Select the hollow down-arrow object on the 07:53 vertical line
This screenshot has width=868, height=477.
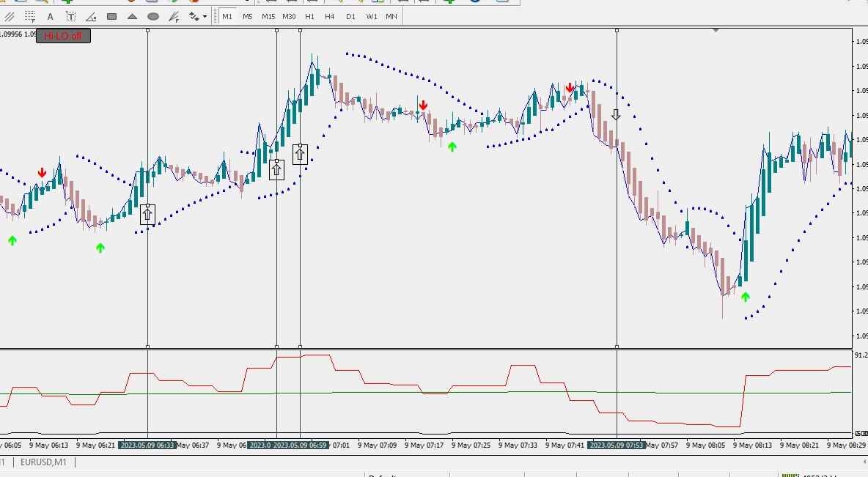tap(616, 114)
